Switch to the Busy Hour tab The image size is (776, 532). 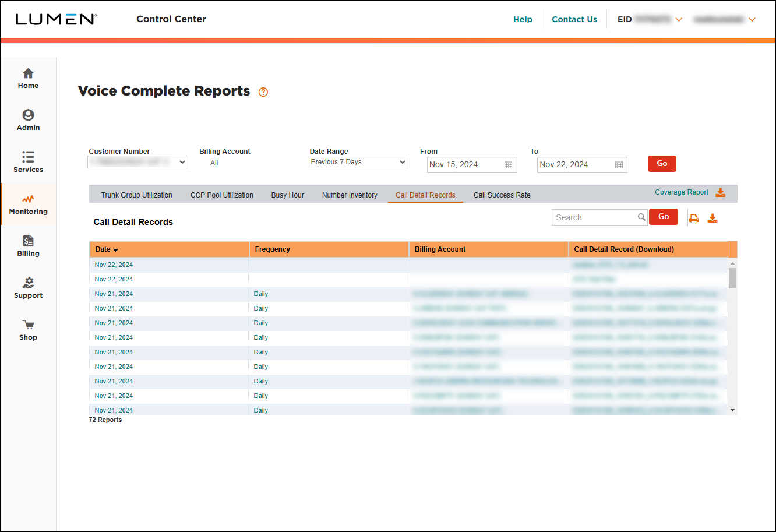pos(287,195)
